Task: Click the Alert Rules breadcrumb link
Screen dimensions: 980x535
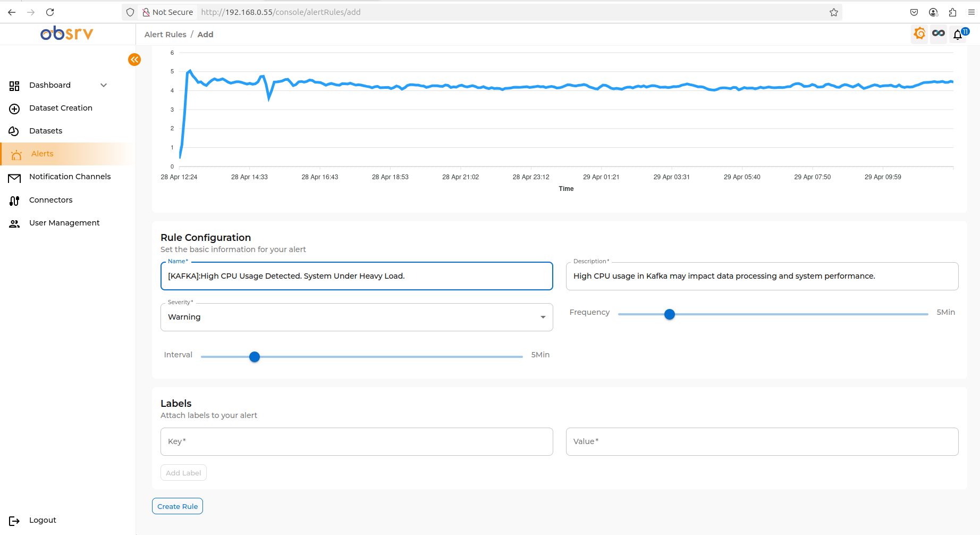Action: click(165, 35)
